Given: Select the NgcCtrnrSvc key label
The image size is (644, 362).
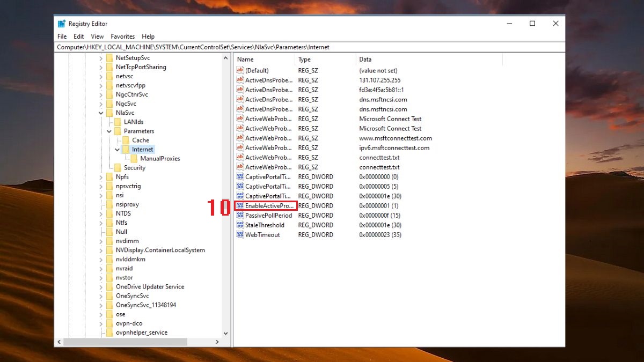Looking at the screenshot, I should click(132, 94).
